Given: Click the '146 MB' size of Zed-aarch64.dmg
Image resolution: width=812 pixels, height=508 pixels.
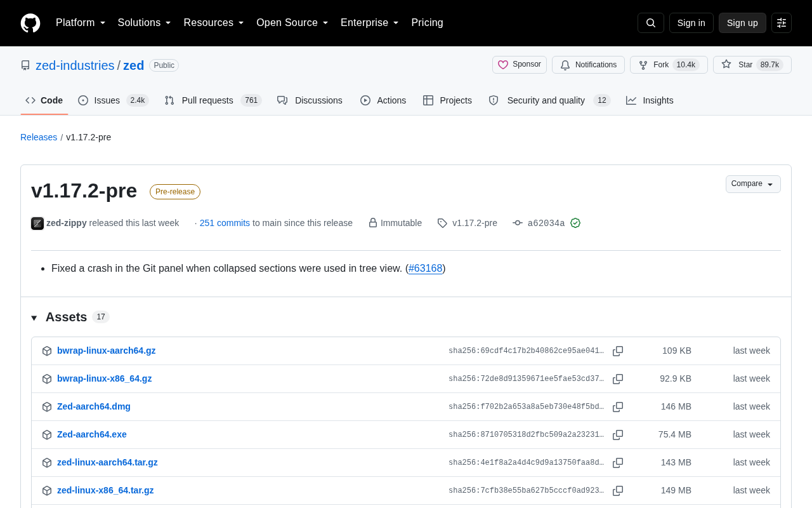Looking at the screenshot, I should pos(676,406).
